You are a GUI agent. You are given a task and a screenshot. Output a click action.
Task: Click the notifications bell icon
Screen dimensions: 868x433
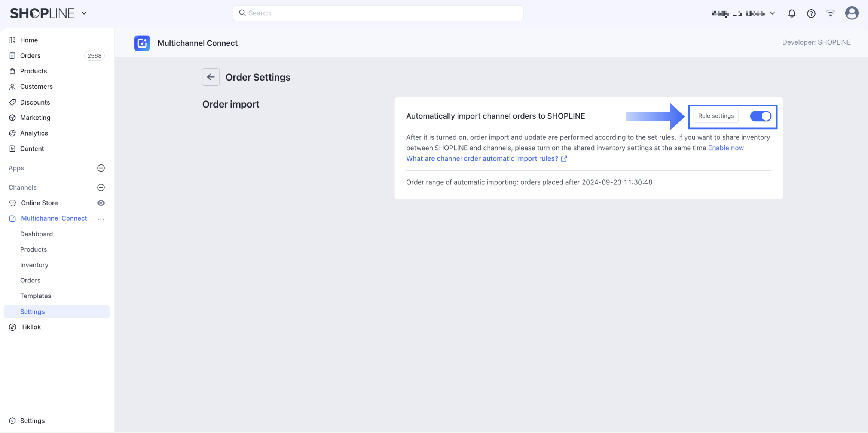click(792, 13)
